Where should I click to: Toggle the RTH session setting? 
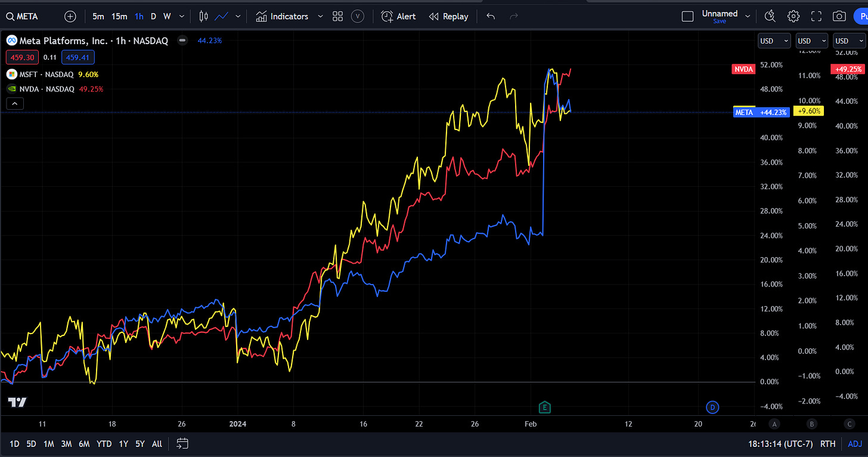[827, 443]
